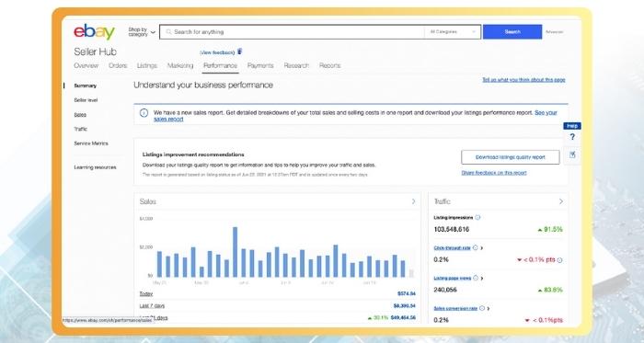Image resolution: width=644 pixels, height=343 pixels.
Task: Open Learning resources in the sidebar
Action: [95, 167]
